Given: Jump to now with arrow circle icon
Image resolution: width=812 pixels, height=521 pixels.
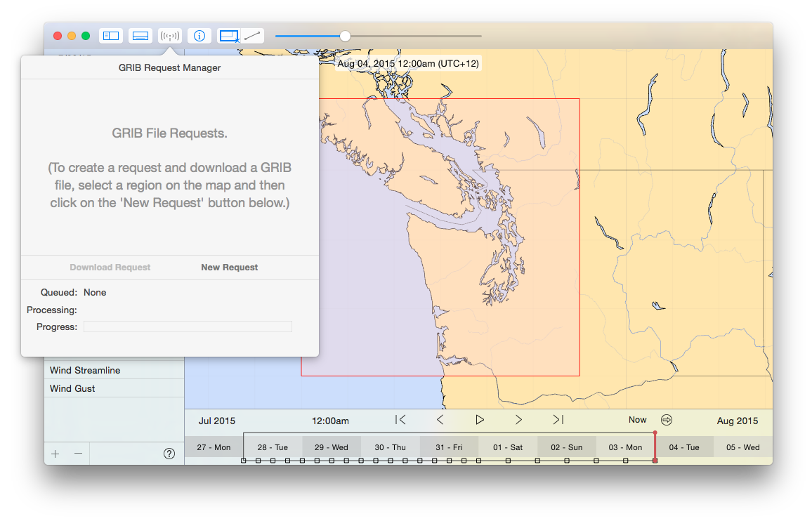Looking at the screenshot, I should (x=667, y=420).
